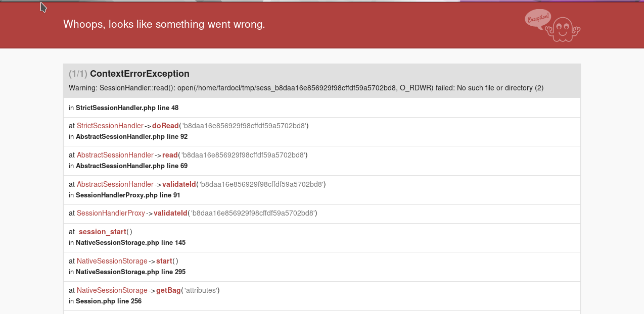Click the SessionHandler::read() warning message text

306,88
